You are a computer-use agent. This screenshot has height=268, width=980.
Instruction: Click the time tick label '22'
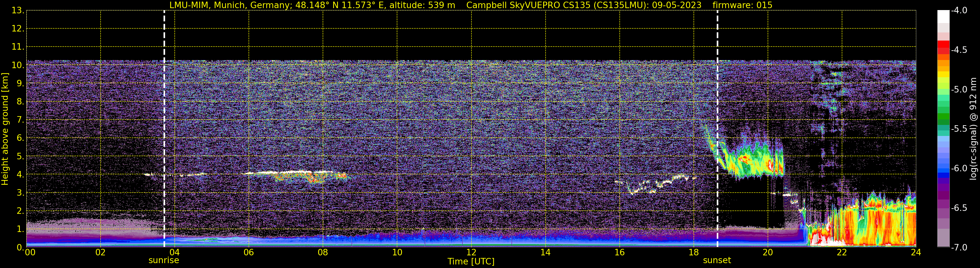(842, 252)
